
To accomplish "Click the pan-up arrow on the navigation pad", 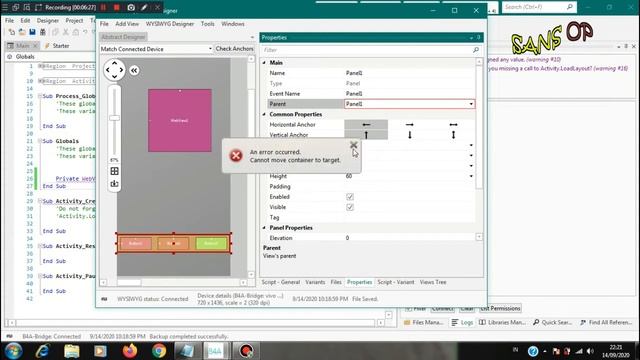I will coord(114,63).
